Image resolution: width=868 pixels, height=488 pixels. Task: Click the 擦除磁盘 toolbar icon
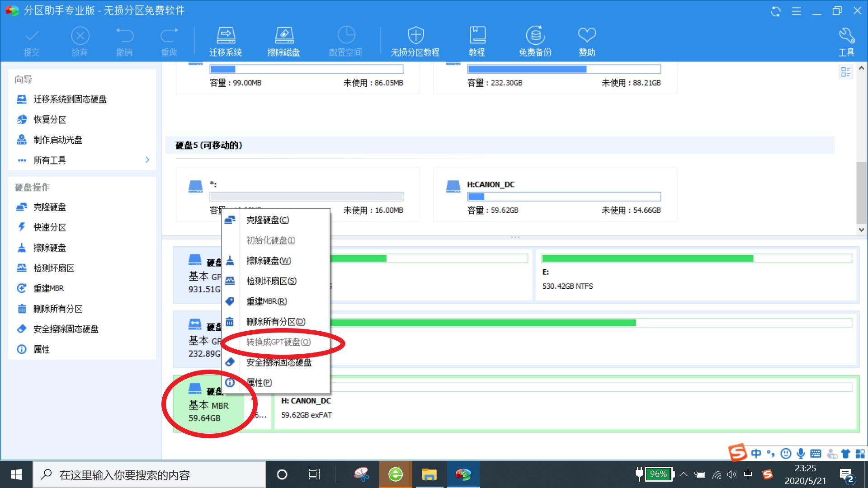point(283,36)
